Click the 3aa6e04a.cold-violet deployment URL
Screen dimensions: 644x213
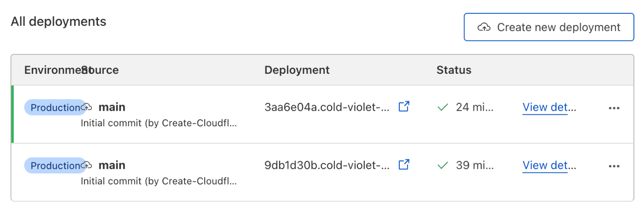[x=328, y=107]
